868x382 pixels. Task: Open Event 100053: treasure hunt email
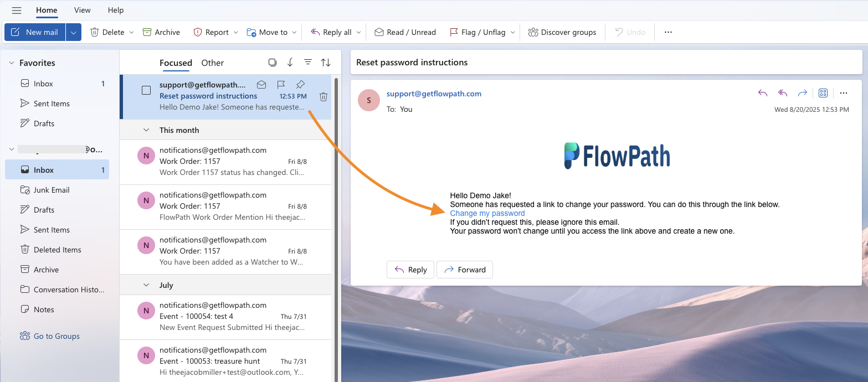coord(225,362)
